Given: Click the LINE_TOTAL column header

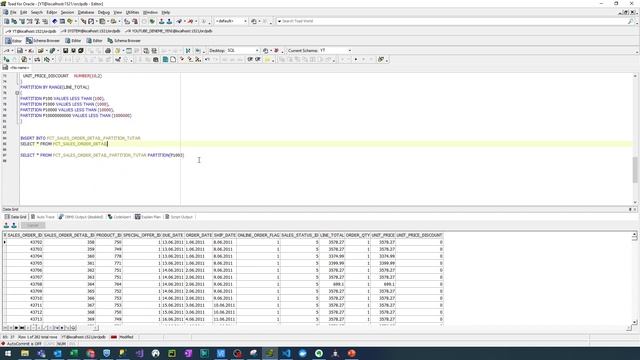Looking at the screenshot, I should coord(332,236).
